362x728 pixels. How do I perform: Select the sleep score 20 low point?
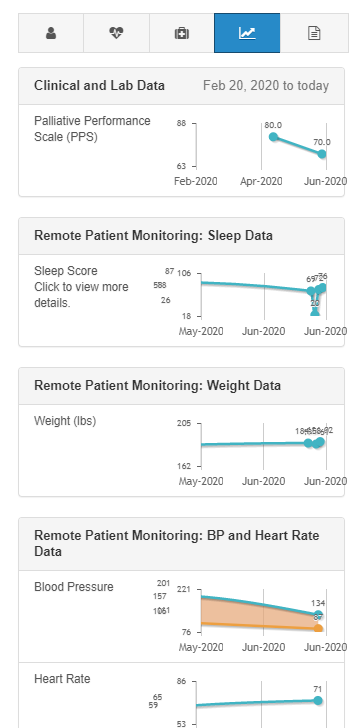(315, 312)
